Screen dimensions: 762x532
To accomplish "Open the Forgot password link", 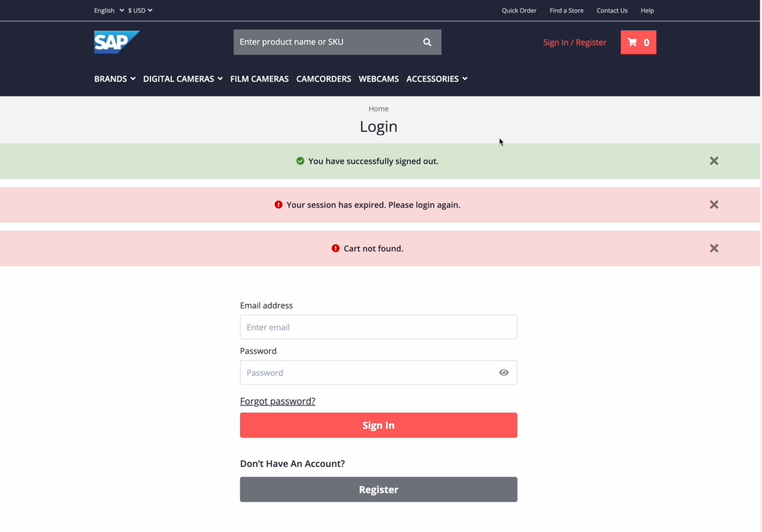I will click(277, 401).
